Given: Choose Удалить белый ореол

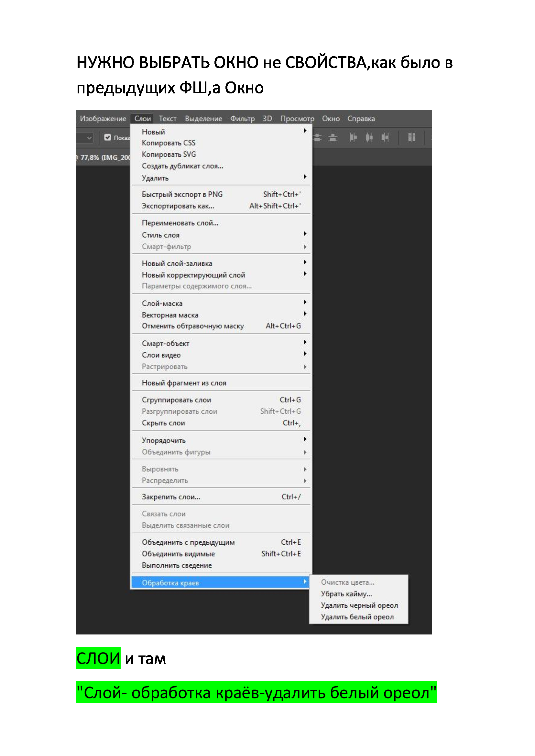Looking at the screenshot, I should point(357,617).
